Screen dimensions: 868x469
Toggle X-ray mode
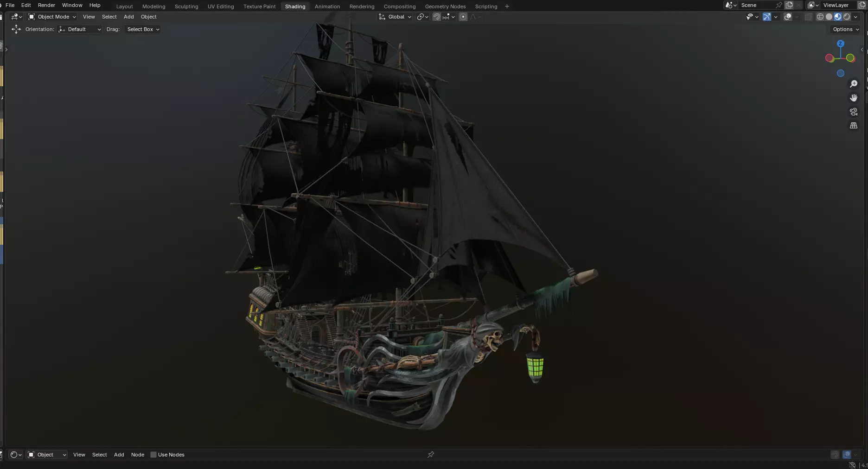[x=809, y=17]
